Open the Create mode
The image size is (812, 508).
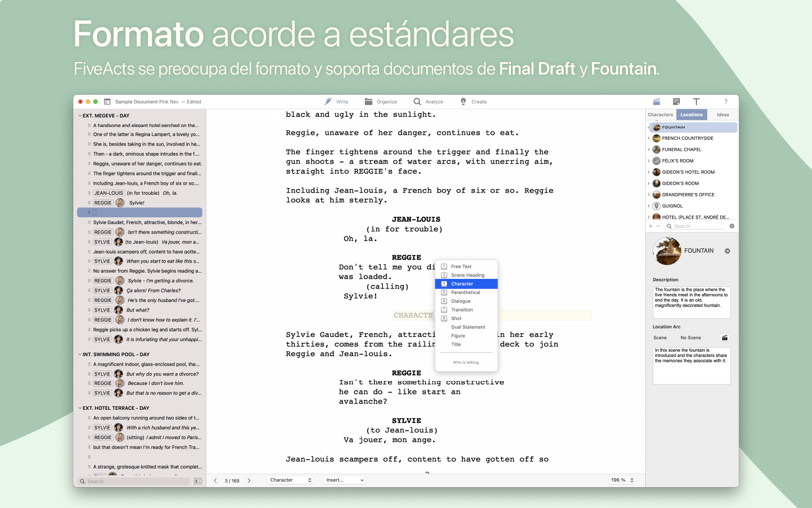473,102
